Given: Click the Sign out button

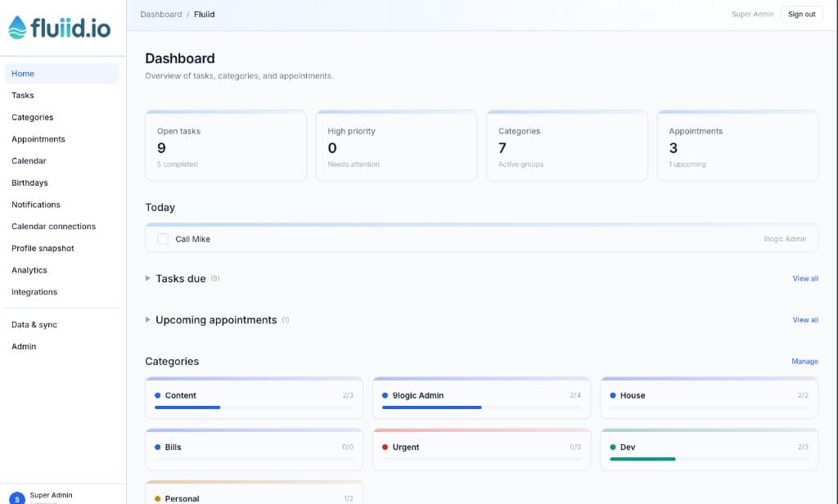Looking at the screenshot, I should click(801, 14).
